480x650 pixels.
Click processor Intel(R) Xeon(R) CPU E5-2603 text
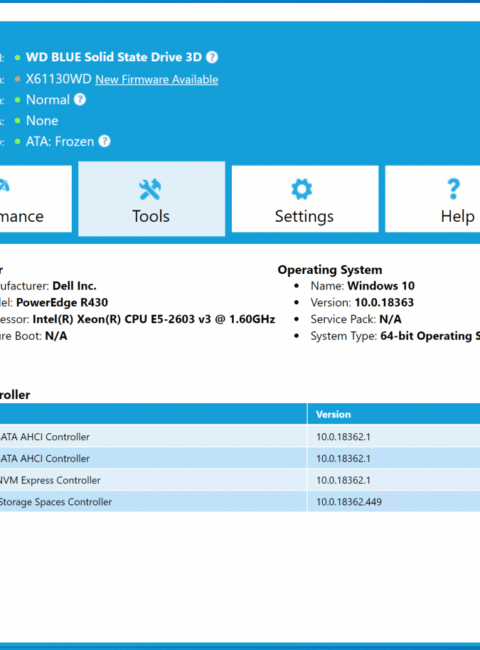coord(154,319)
